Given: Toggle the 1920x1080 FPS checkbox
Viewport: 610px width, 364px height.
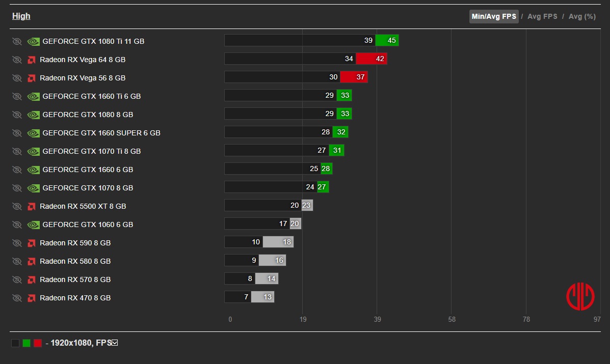Looking at the screenshot, I should click(x=115, y=343).
